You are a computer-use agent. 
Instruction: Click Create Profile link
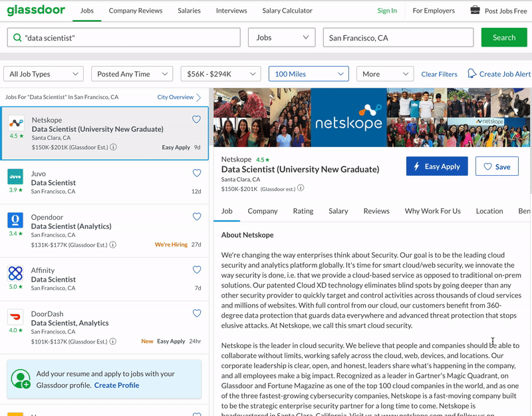click(x=116, y=385)
